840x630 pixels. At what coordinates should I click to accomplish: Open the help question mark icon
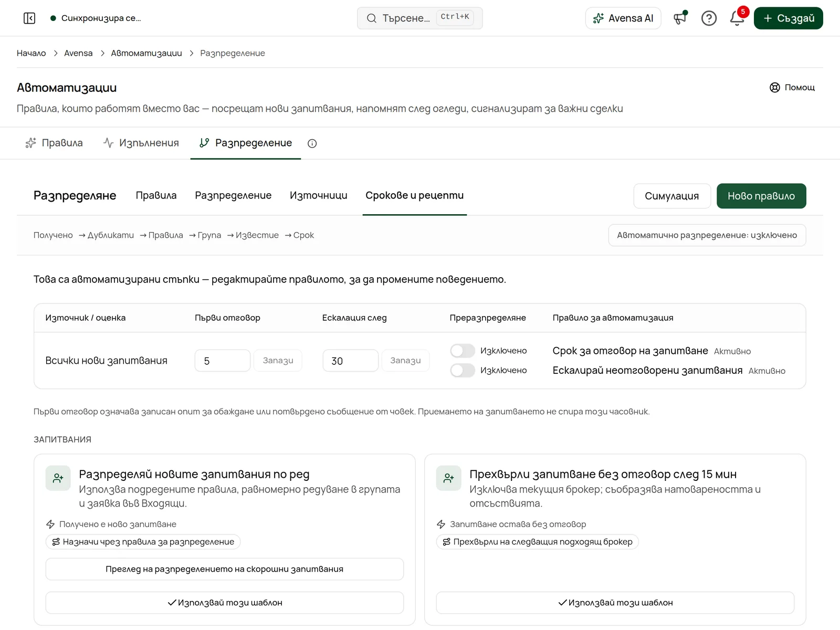tap(709, 18)
